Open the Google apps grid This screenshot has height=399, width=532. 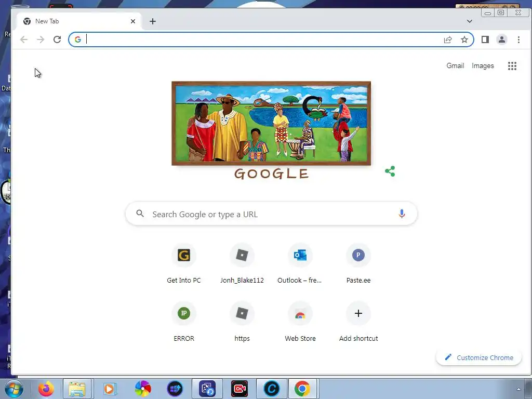point(512,66)
